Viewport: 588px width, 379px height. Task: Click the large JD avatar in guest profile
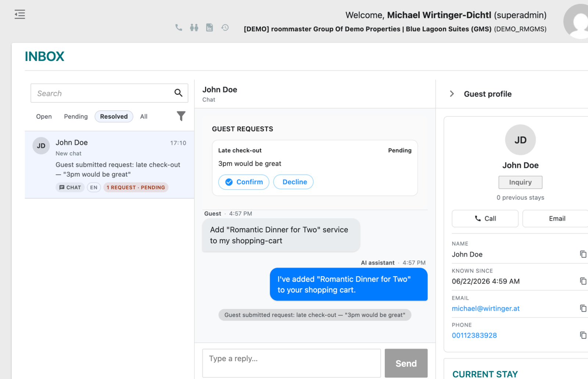pyautogui.click(x=520, y=140)
